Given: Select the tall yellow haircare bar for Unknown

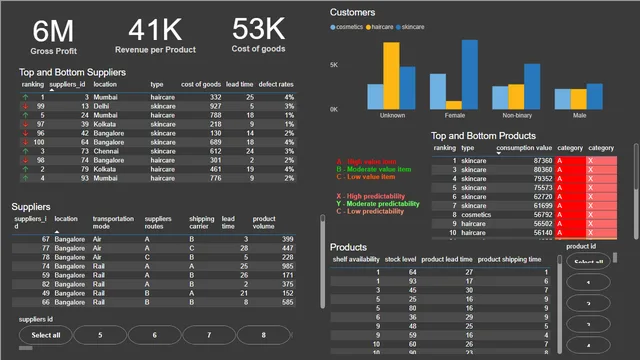Looking at the screenshot, I should [391, 76].
